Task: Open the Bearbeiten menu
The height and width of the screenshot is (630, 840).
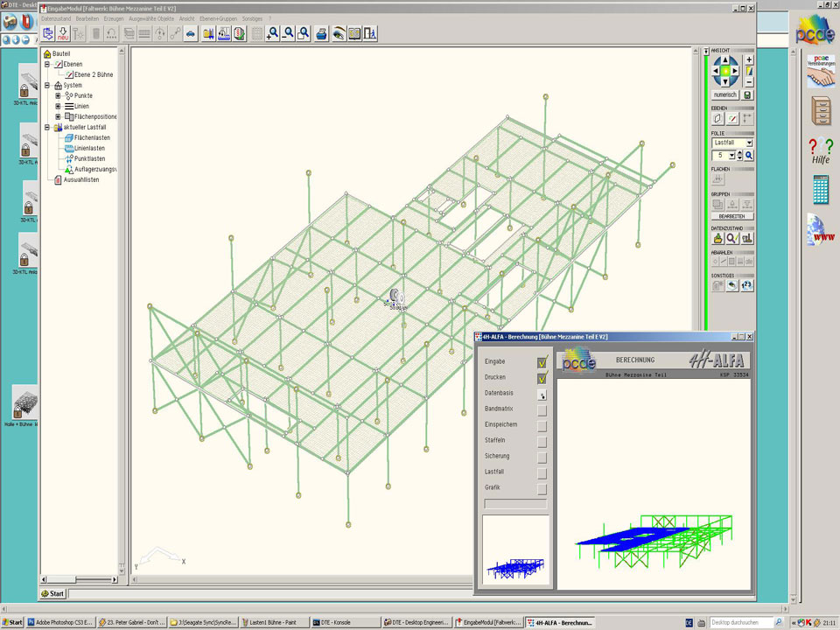Action: [87, 18]
